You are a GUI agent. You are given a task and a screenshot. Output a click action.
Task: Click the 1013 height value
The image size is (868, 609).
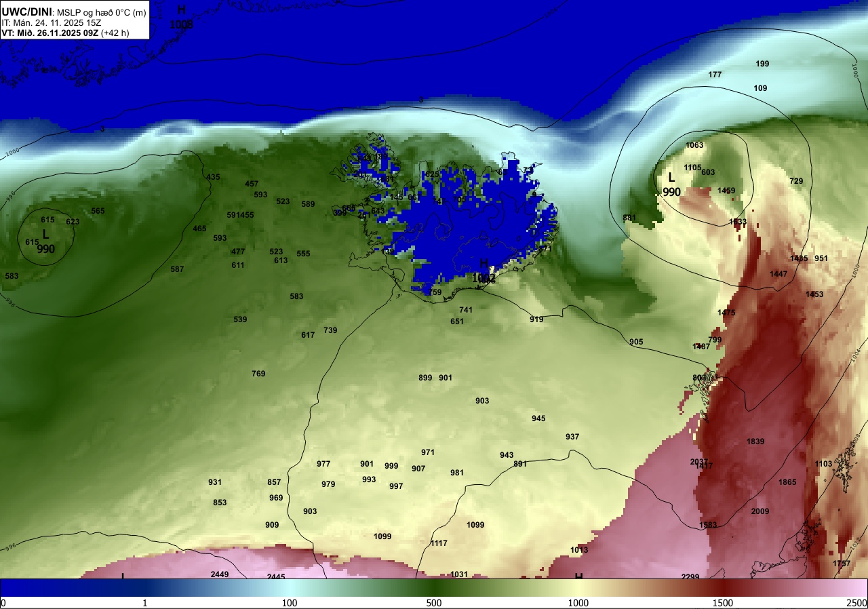579,550
